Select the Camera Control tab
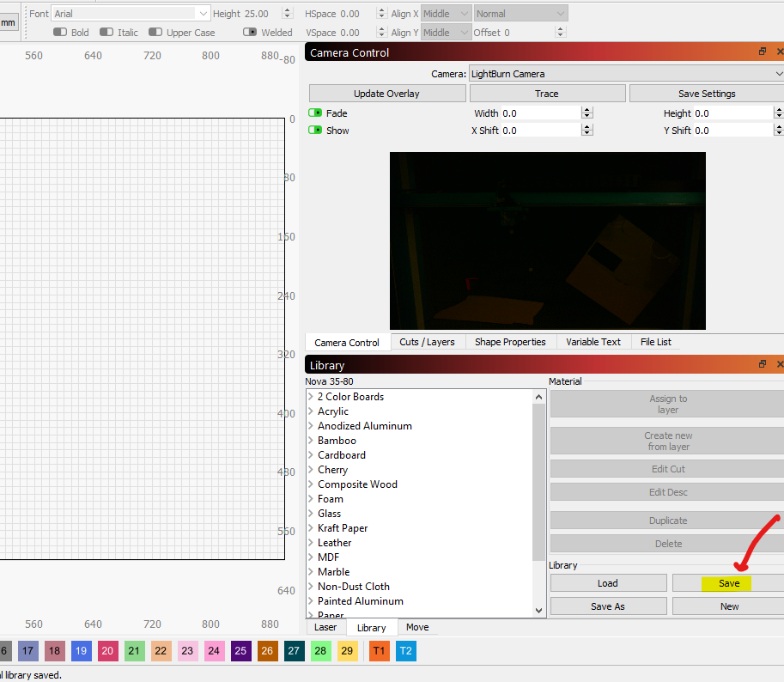784x682 pixels. click(x=347, y=343)
